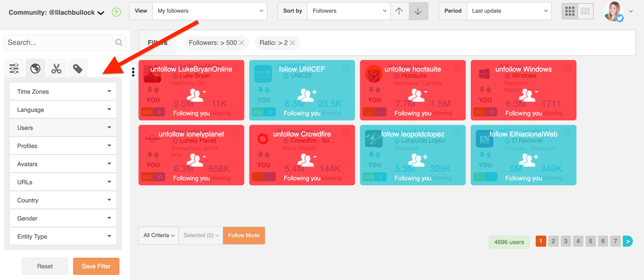Click follow icon on leopoldolopez card
Viewport: 644px width, 280px height.
(x=417, y=160)
